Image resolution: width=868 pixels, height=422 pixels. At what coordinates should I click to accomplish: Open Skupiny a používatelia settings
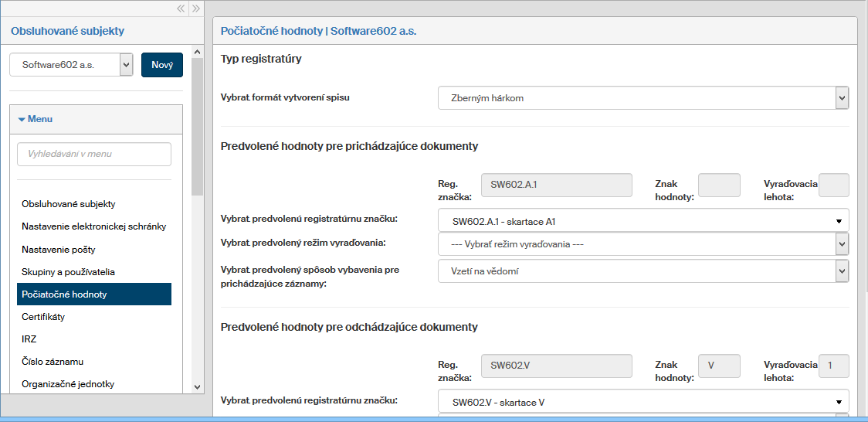(68, 272)
